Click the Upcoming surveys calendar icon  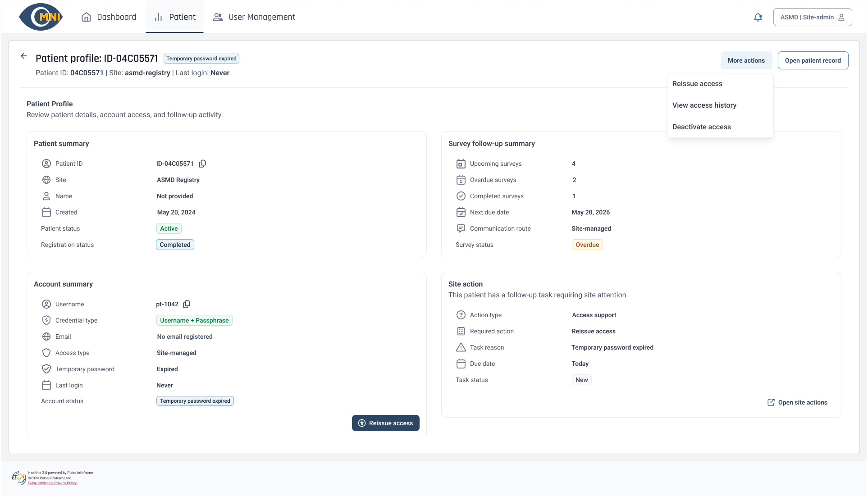pyautogui.click(x=461, y=164)
